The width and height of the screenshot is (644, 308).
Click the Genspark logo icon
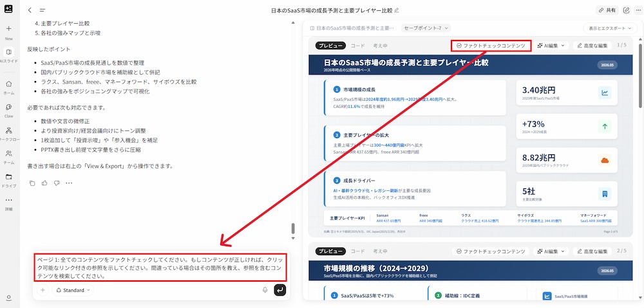tap(8, 10)
